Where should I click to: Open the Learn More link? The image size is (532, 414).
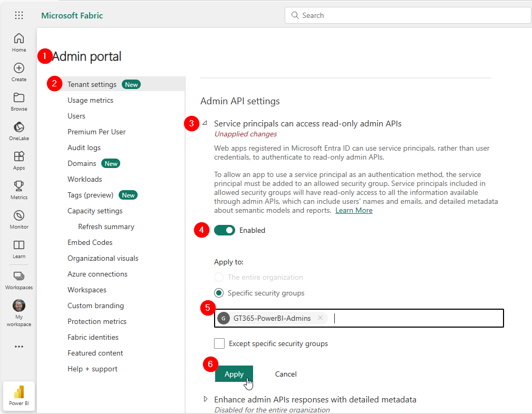pyautogui.click(x=354, y=210)
